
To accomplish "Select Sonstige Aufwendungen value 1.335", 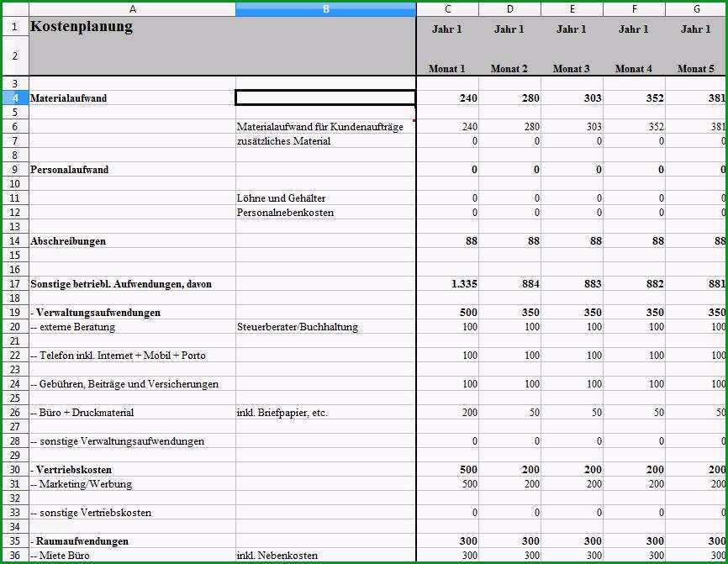I will pyautogui.click(x=448, y=283).
